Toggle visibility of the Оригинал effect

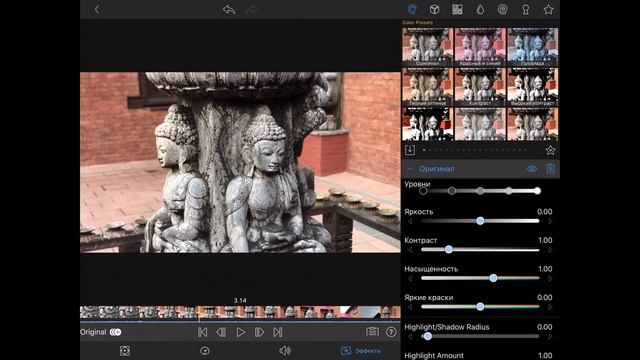tap(531, 169)
